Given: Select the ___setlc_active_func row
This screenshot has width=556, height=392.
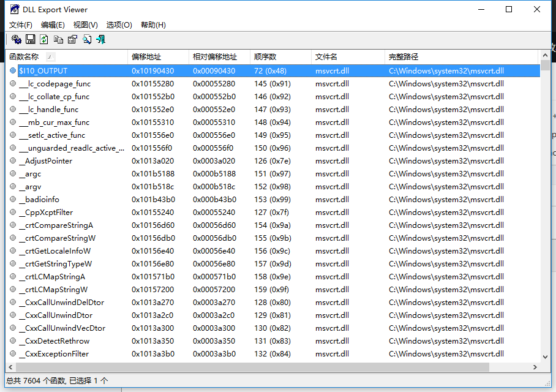Looking at the screenshot, I should [x=272, y=135].
